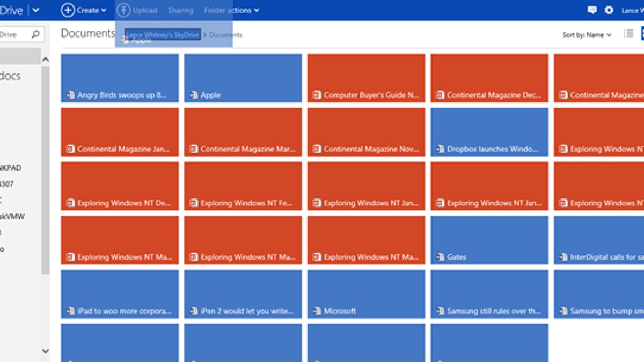Switch to thumbnail tiles view

[x=642, y=33]
